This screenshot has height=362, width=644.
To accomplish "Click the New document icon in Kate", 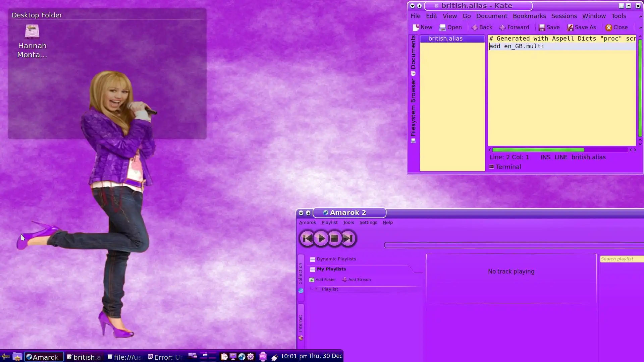I will pos(416,27).
